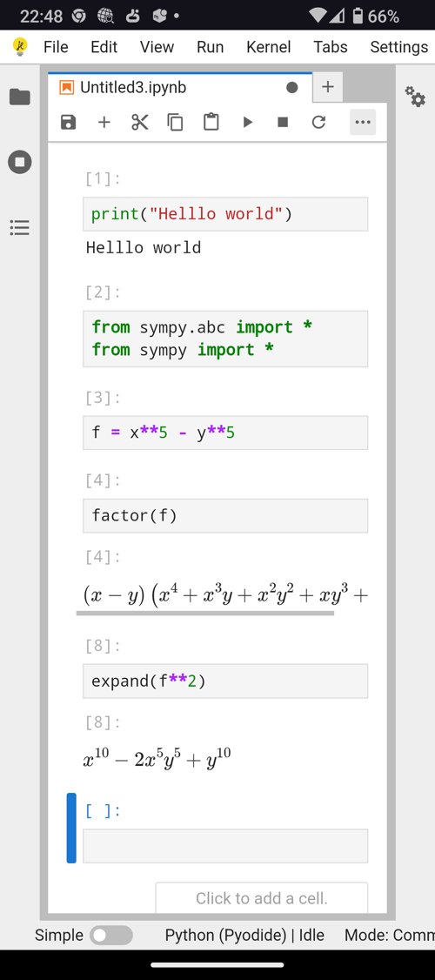Click the horizontal scrollbar under factor output
This screenshot has height=980, width=435.
coord(205,613)
